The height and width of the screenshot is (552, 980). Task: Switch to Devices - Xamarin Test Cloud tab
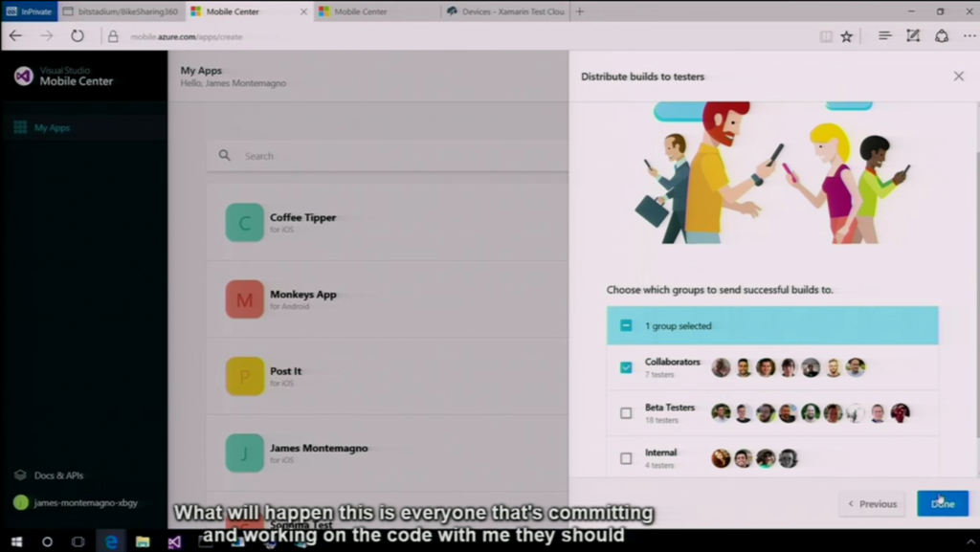505,11
